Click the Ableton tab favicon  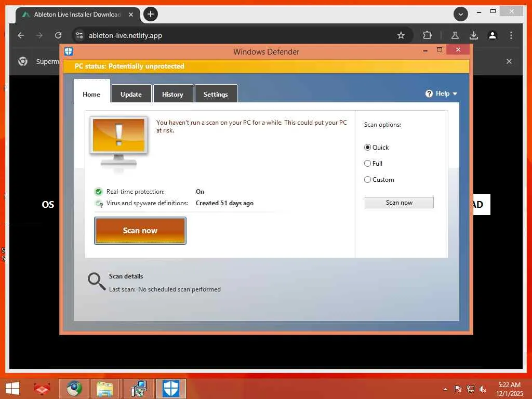tap(26, 15)
